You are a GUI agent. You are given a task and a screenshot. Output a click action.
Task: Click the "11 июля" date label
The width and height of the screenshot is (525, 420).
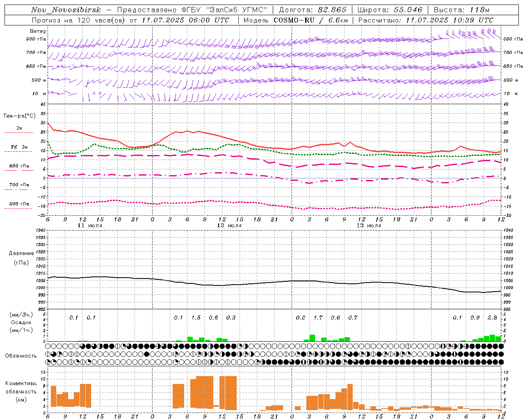coord(90,226)
